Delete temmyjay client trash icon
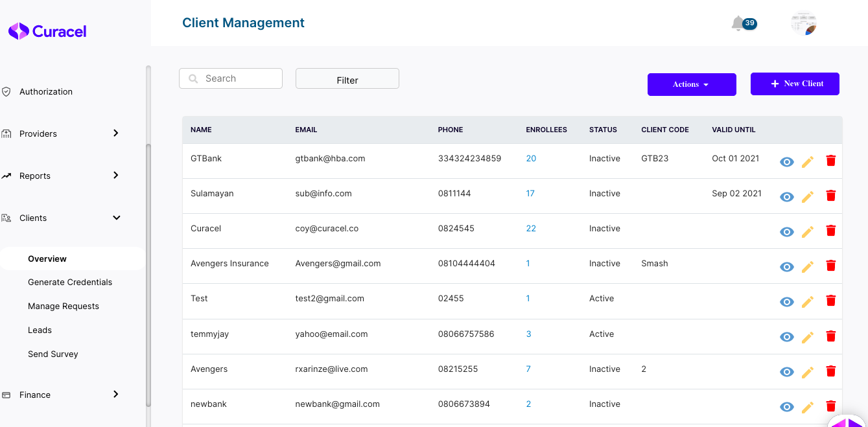This screenshot has width=868, height=427. click(831, 336)
